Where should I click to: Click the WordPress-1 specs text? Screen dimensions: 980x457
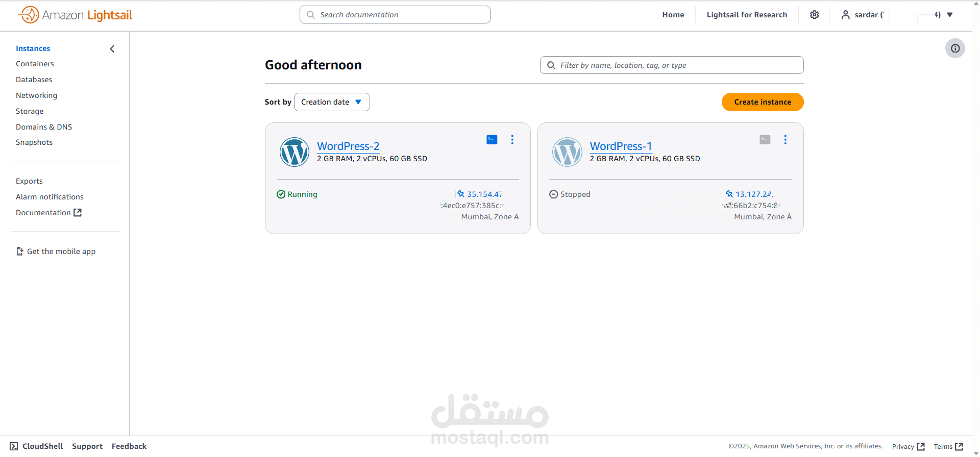645,159
